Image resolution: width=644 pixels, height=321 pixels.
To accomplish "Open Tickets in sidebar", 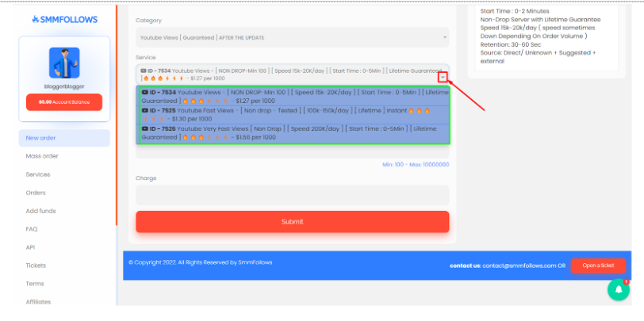I will coord(36,266).
